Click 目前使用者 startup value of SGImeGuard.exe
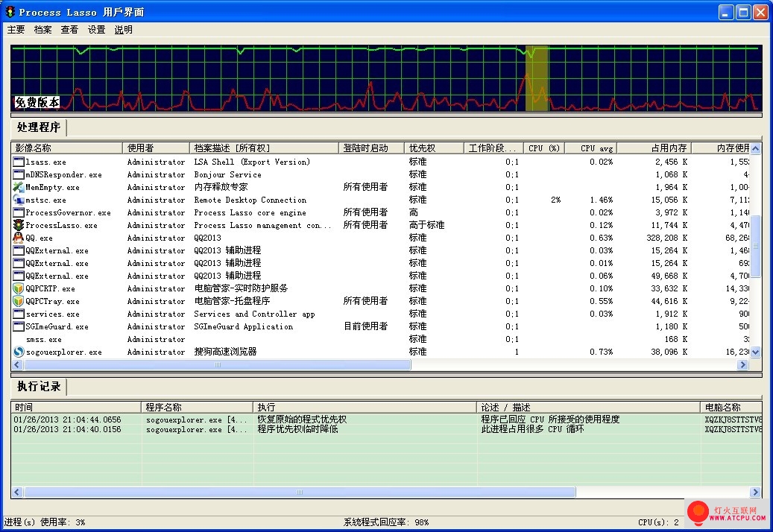Screen dimensions: 773x532 (365, 326)
